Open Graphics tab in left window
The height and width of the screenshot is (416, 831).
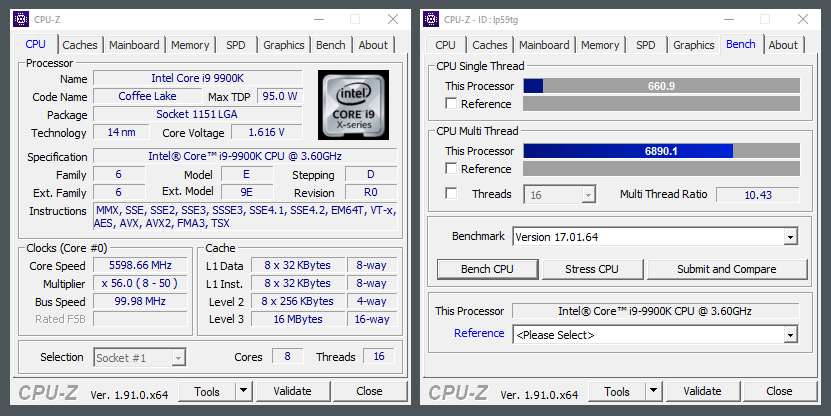pos(284,45)
